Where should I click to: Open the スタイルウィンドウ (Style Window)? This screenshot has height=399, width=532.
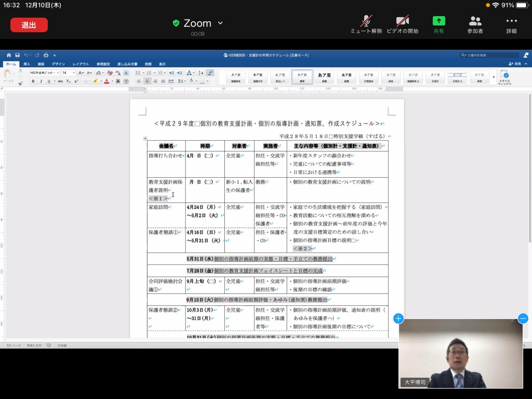(504, 77)
